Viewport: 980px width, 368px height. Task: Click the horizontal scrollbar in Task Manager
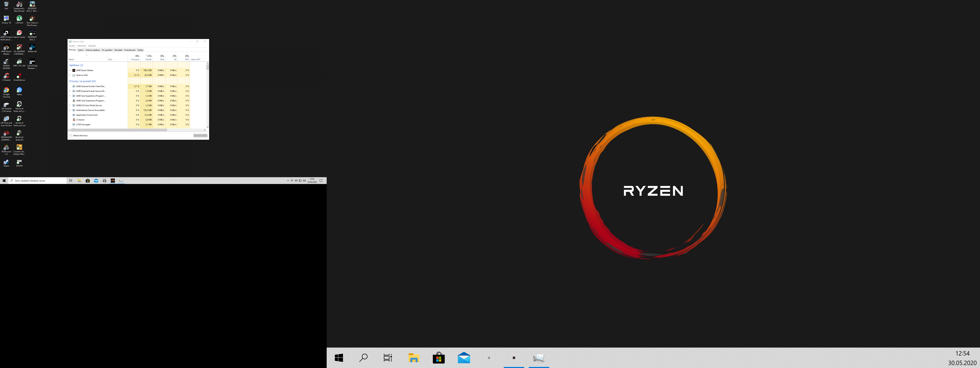point(119,130)
